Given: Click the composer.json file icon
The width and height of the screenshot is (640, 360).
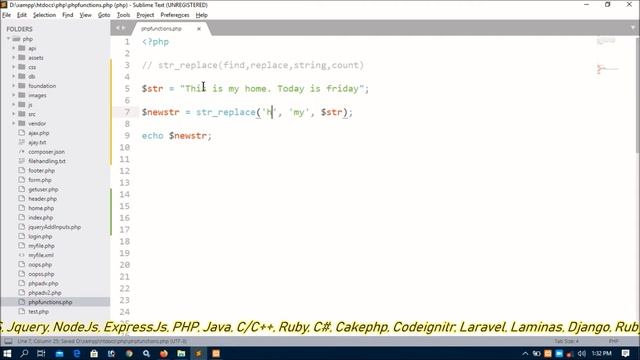Looking at the screenshot, I should click(x=22, y=151).
